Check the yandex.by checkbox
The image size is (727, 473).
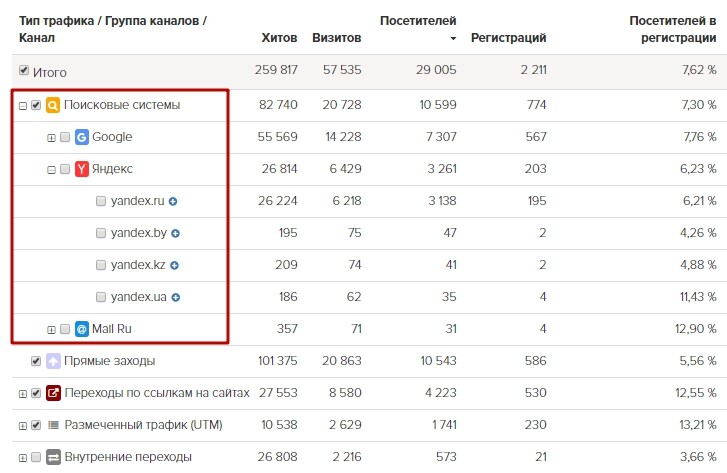pyautogui.click(x=101, y=233)
